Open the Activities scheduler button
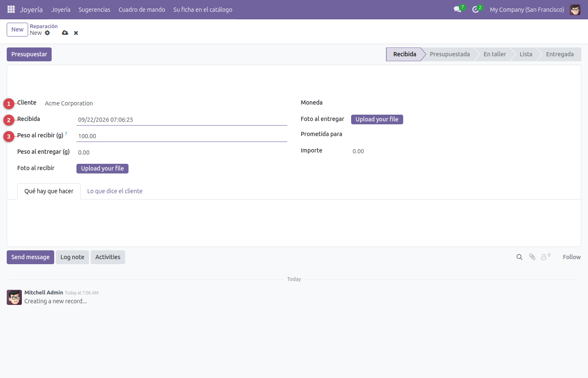This screenshot has width=588, height=378. pos(108,257)
